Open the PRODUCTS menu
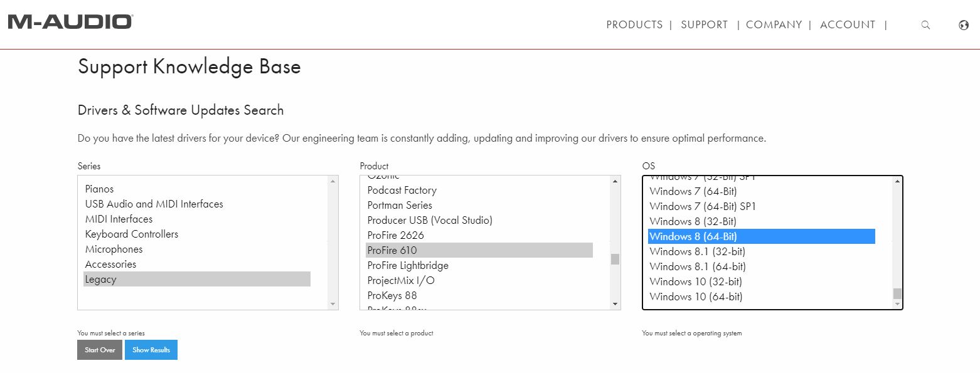The height and width of the screenshot is (373, 980). point(634,24)
